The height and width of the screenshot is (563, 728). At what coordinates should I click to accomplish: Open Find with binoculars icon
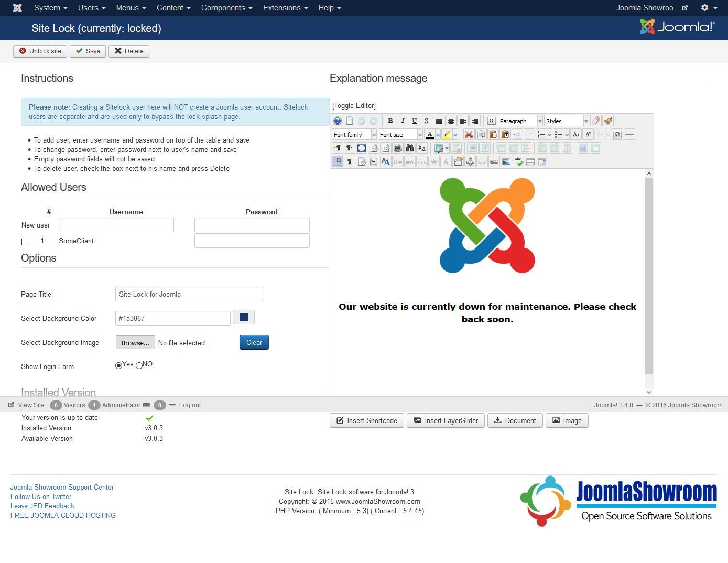[x=410, y=148]
